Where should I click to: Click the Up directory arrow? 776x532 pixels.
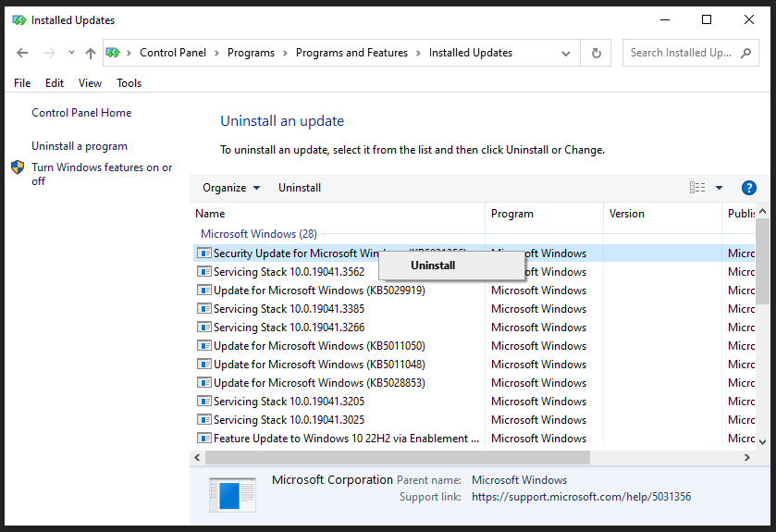pos(90,54)
